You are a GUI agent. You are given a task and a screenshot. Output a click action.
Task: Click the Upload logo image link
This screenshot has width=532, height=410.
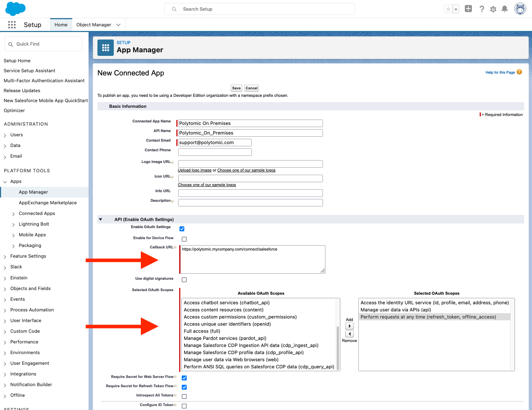[x=195, y=170]
